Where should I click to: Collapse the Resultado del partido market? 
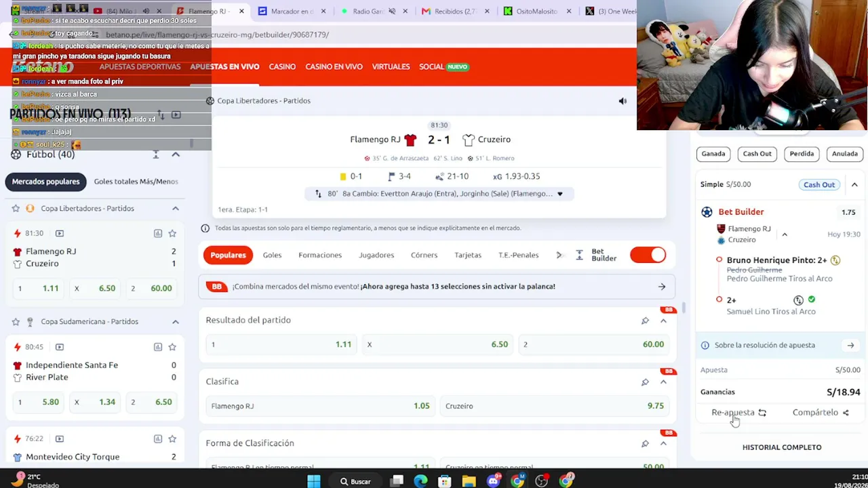tap(663, 321)
